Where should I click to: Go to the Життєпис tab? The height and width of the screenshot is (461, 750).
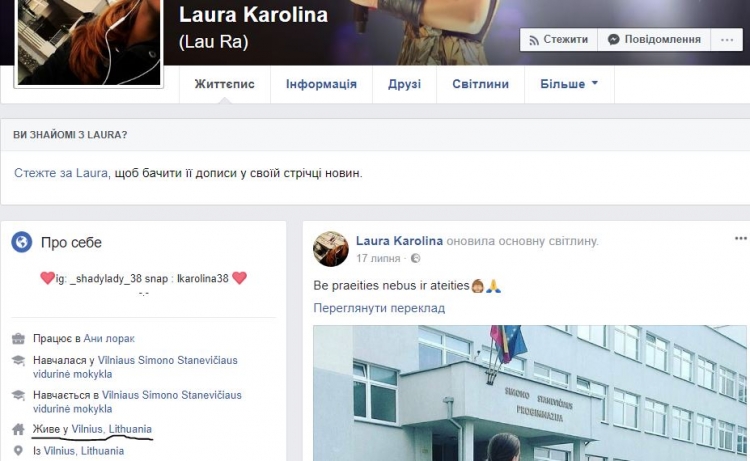[x=224, y=84]
